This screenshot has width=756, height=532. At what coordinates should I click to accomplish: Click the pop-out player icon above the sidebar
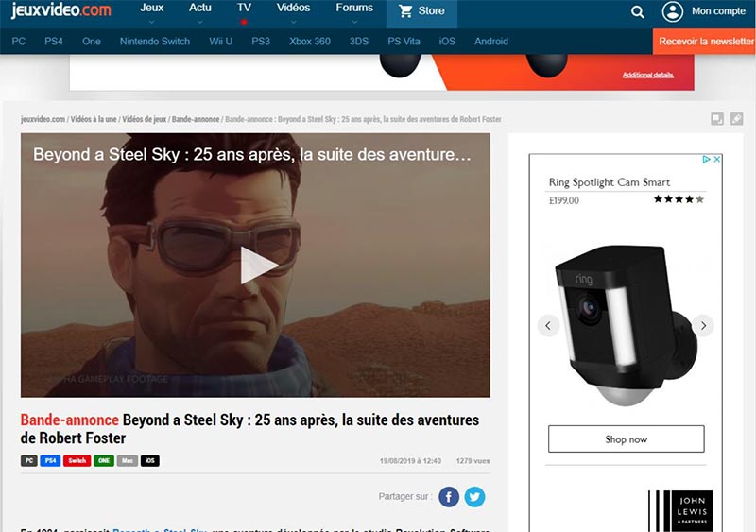[717, 119]
